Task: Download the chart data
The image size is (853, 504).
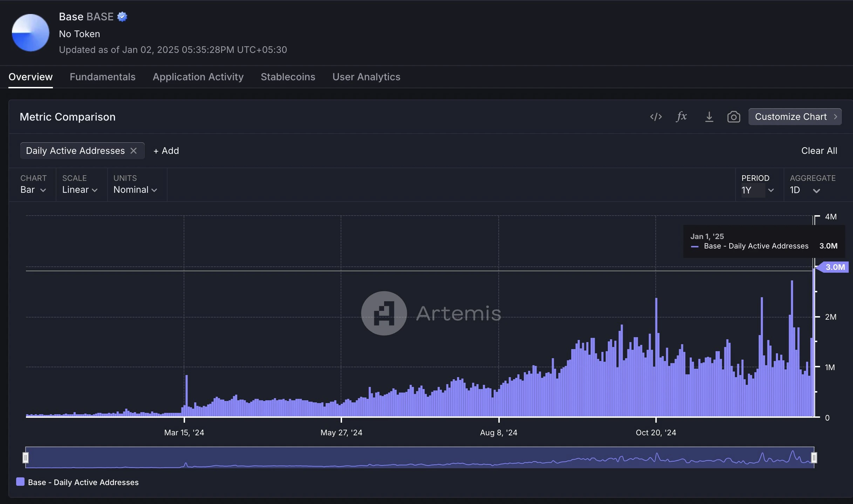Action: point(709,117)
